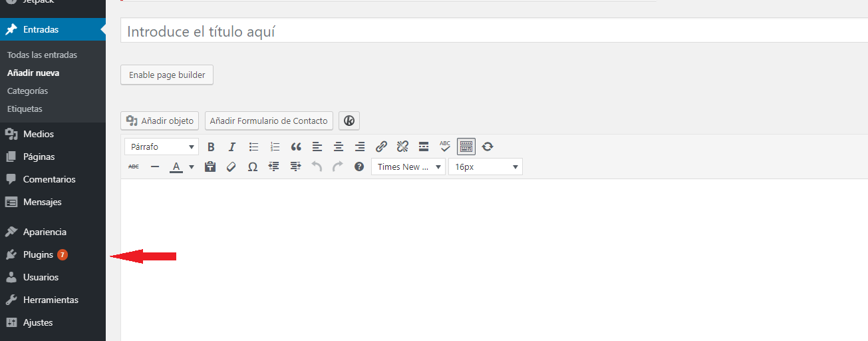
Task: Insert a blockquote
Action: pyautogui.click(x=296, y=147)
